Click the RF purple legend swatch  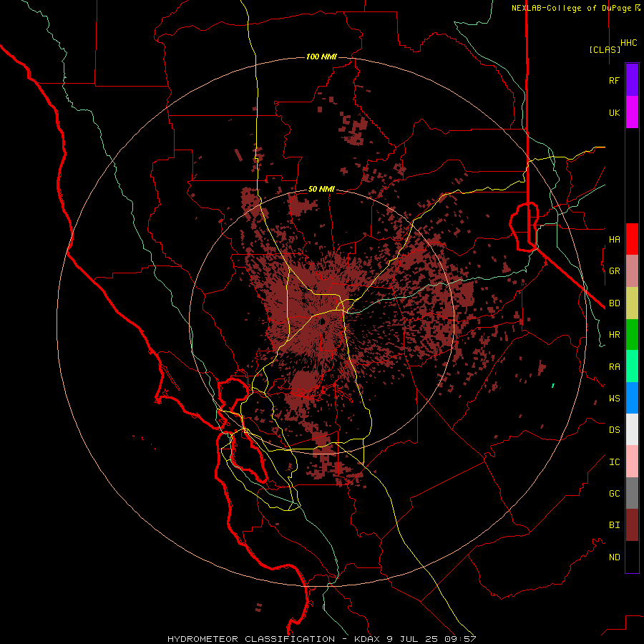(632, 80)
